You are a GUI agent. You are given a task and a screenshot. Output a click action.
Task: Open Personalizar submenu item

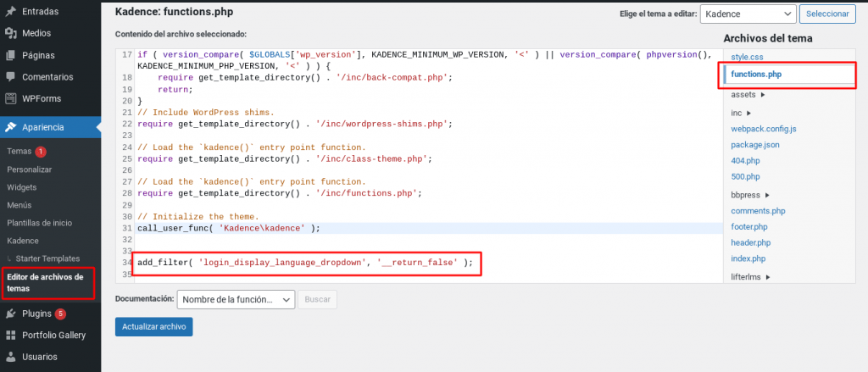[30, 169]
